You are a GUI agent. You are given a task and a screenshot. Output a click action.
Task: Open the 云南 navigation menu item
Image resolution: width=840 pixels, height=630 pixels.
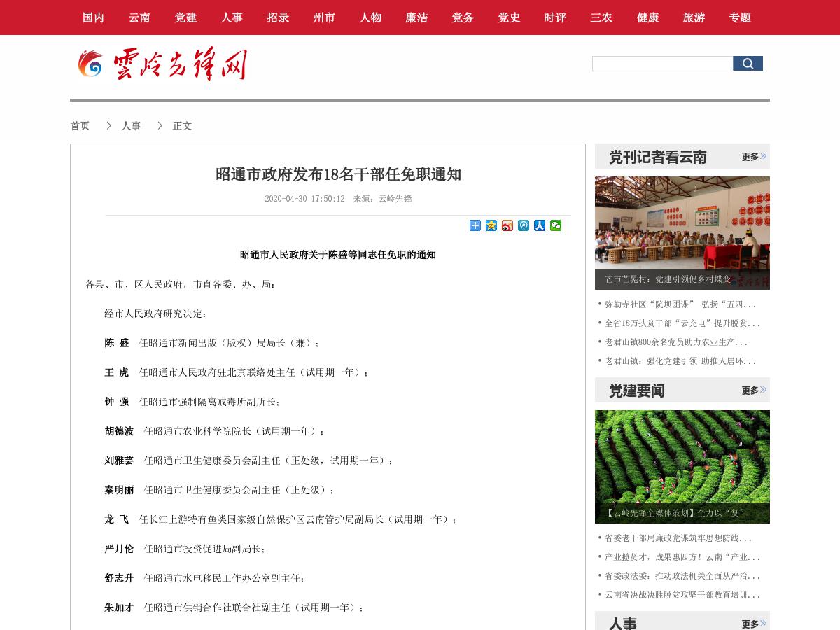(139, 17)
